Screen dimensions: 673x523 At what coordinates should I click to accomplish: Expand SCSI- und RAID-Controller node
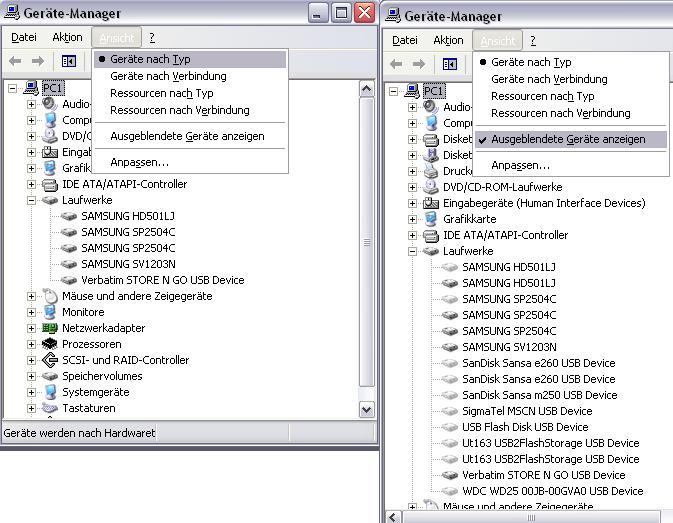pos(31,360)
